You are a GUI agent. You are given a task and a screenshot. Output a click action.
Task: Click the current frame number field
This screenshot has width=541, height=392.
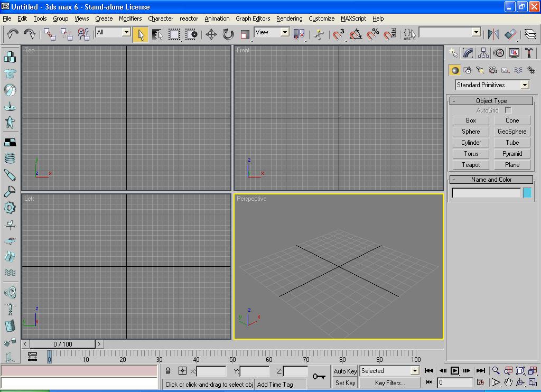pyautogui.click(x=455, y=382)
